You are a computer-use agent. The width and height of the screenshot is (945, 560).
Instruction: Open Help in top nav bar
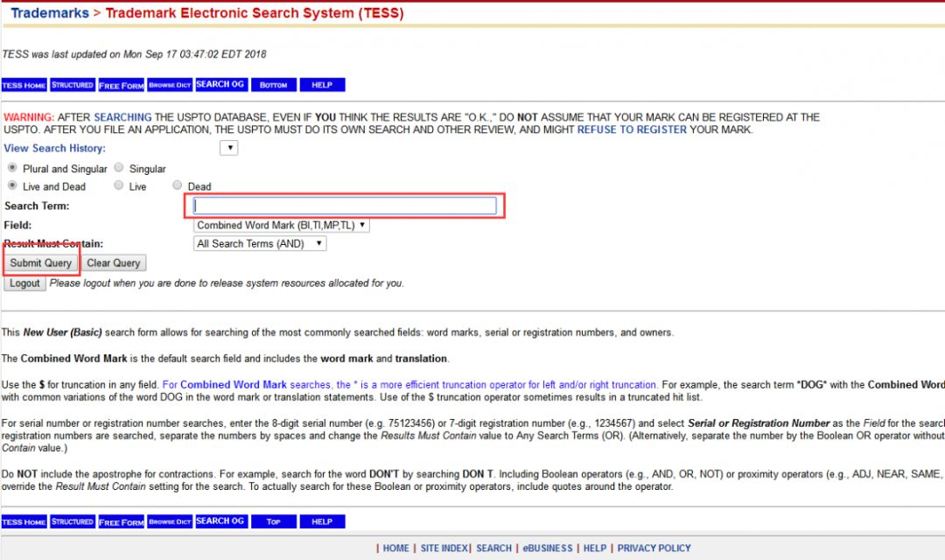[322, 85]
